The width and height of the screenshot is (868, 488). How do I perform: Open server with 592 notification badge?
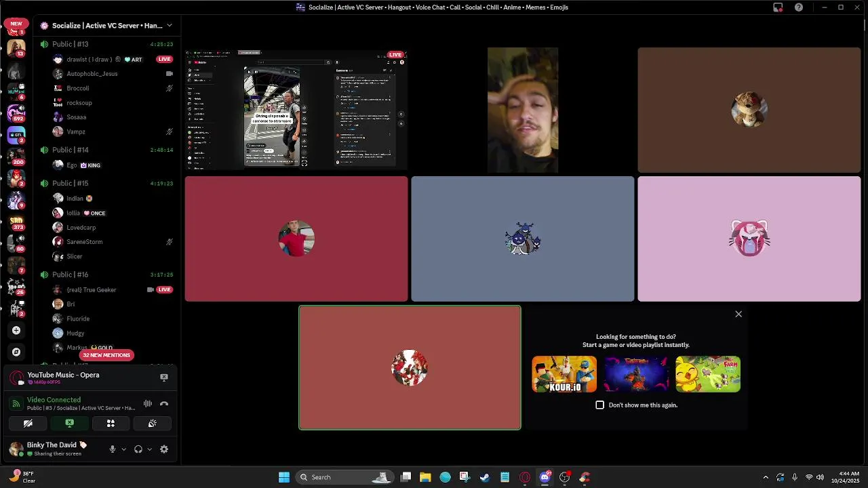(16, 114)
